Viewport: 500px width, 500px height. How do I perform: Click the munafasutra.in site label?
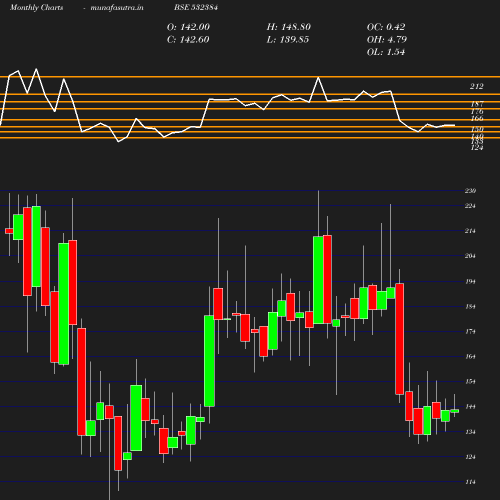117,7
